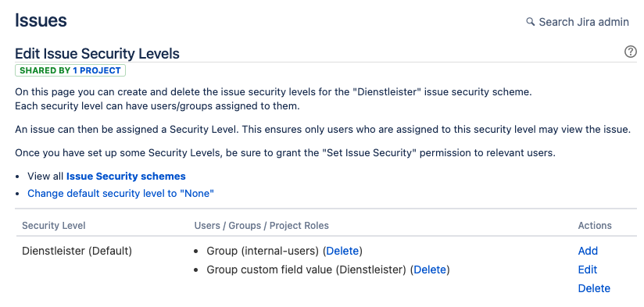Image resolution: width=644 pixels, height=307 pixels.
Task: Click the Group custom field value text
Action: 306,270
